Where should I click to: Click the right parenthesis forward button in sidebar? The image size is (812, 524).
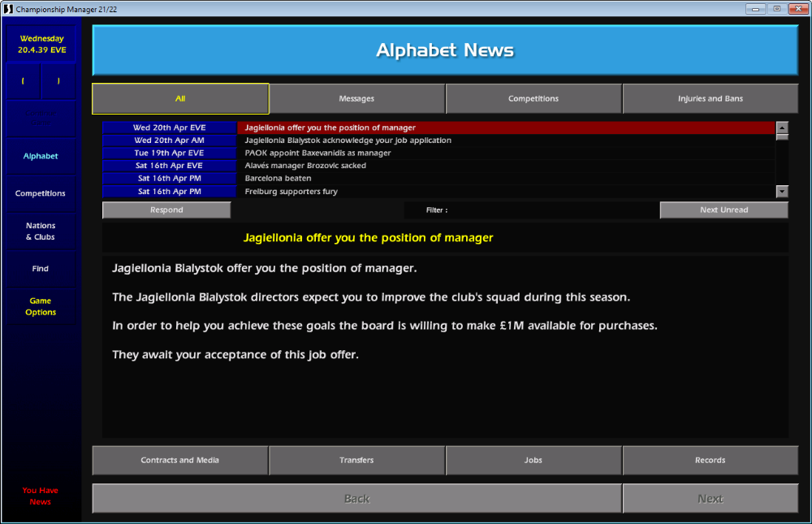click(58, 81)
